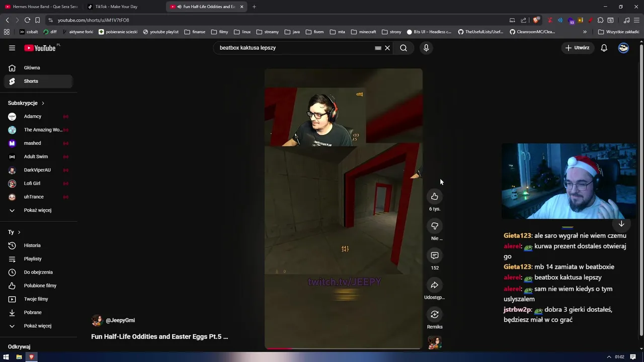Image resolution: width=644 pixels, height=362 pixels.
Task: Bookmark this page icon
Action: [37, 20]
